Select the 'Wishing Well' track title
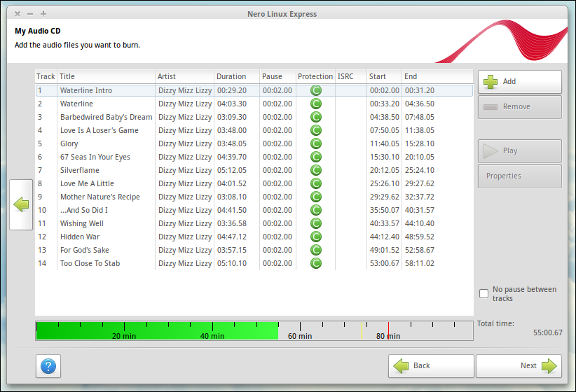 (x=82, y=223)
